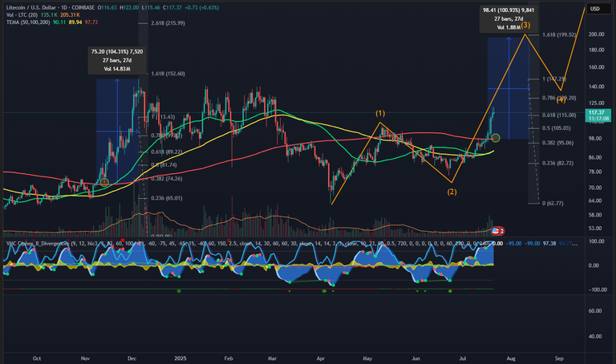Click the 53.00 price scale label
The height and width of the screenshot is (364, 616).
point(595,229)
